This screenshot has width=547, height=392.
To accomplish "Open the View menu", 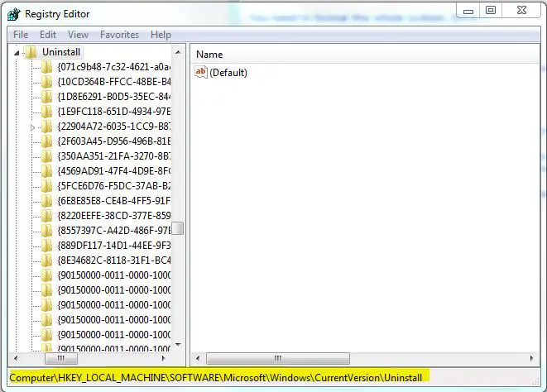I will (78, 35).
